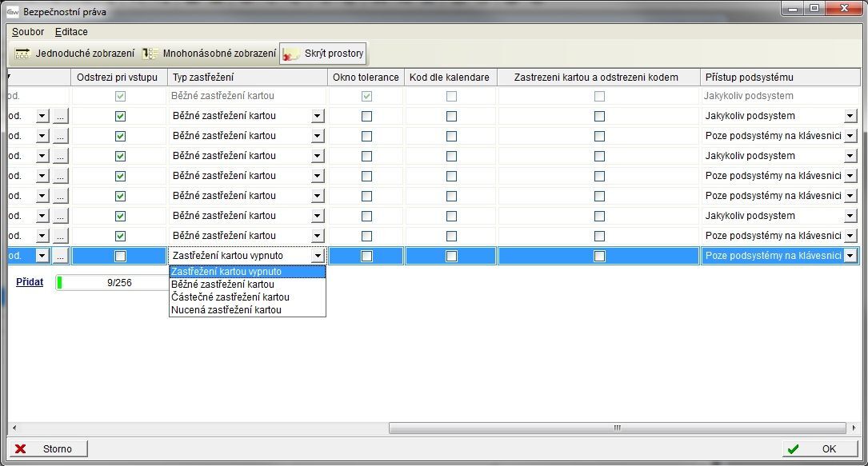
Task: Check Okno tolerance in the selected row
Action: pyautogui.click(x=366, y=256)
